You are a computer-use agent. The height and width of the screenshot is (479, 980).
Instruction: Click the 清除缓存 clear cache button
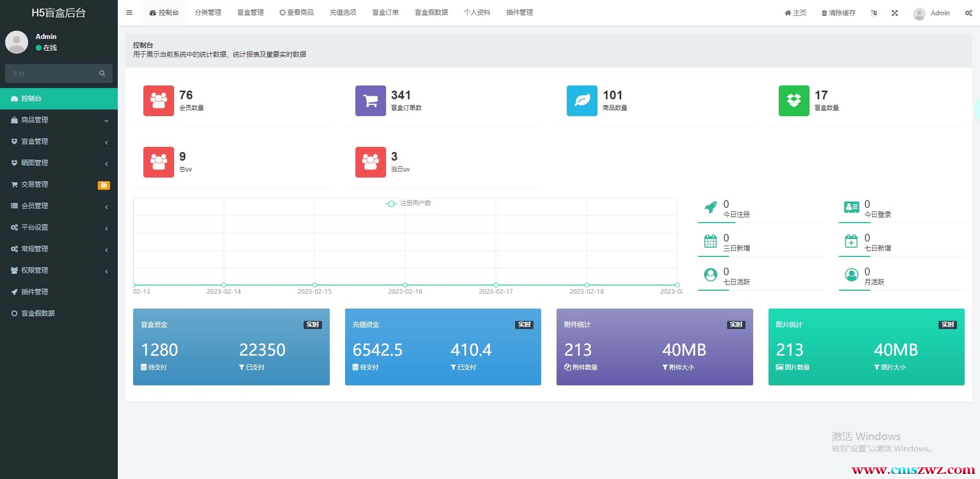pyautogui.click(x=838, y=13)
